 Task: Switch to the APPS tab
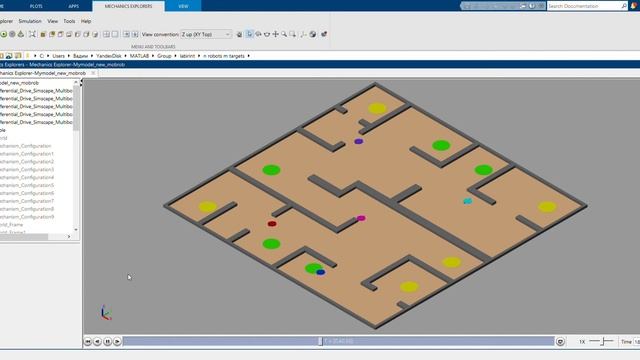[73, 6]
